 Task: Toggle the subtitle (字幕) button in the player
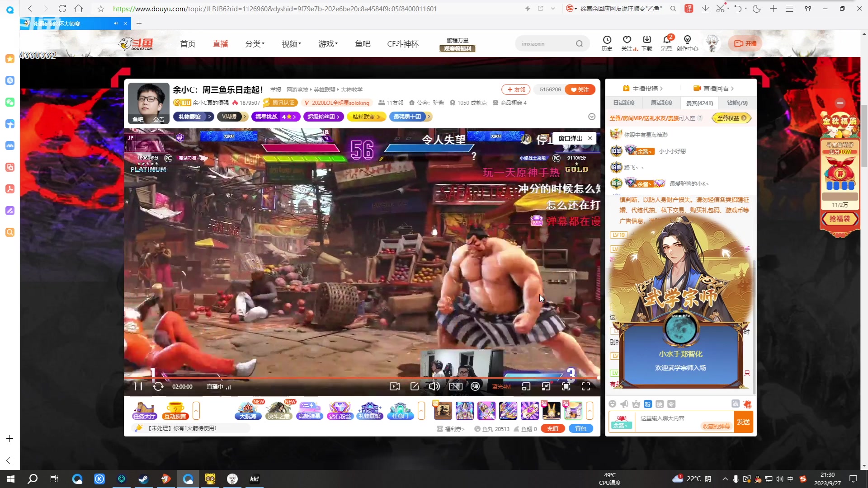[455, 386]
